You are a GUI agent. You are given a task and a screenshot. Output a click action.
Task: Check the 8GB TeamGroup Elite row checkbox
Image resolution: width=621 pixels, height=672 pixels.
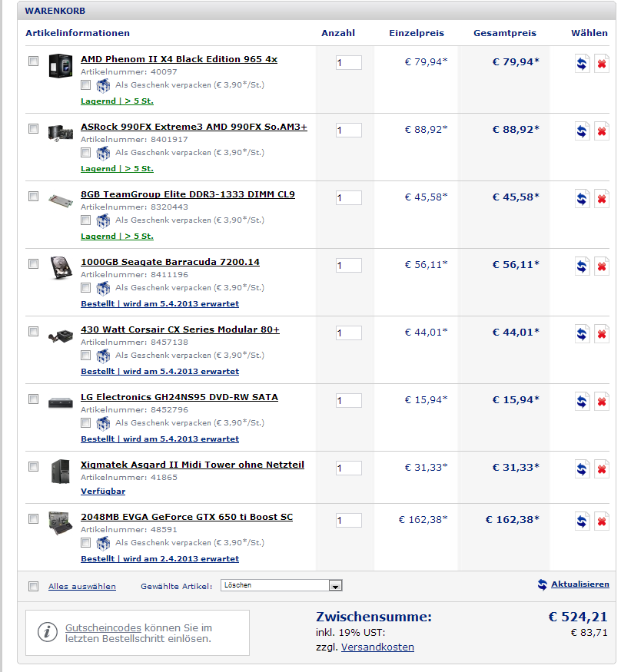(34, 196)
